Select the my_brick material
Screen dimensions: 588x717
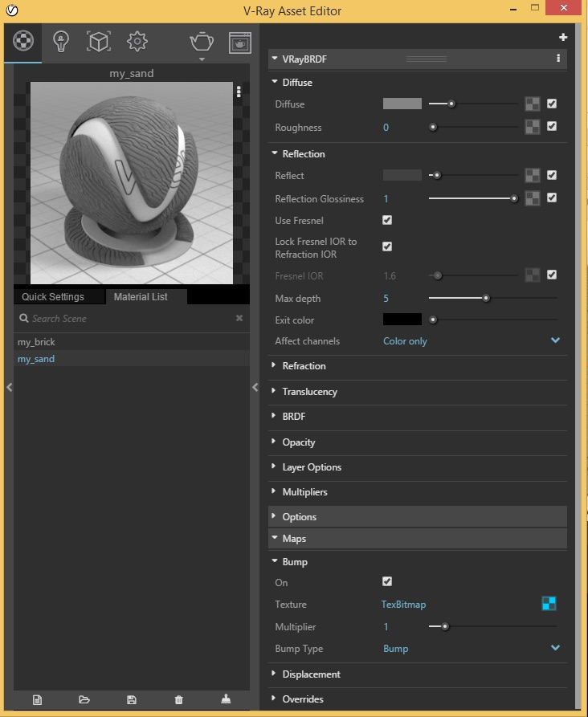point(132,341)
